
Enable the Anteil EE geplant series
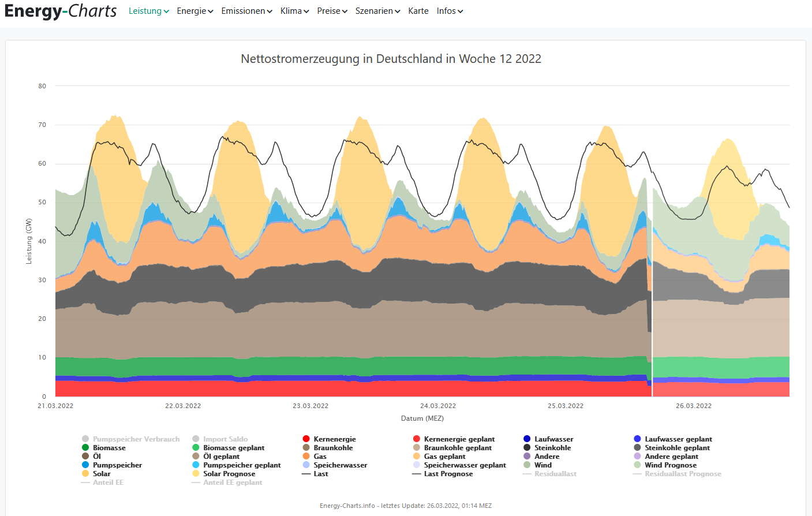[227, 483]
